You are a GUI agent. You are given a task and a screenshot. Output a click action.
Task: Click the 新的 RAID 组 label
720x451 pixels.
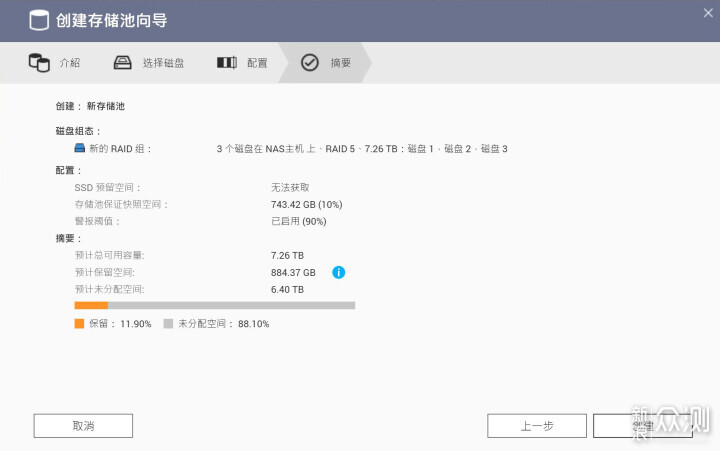120,149
